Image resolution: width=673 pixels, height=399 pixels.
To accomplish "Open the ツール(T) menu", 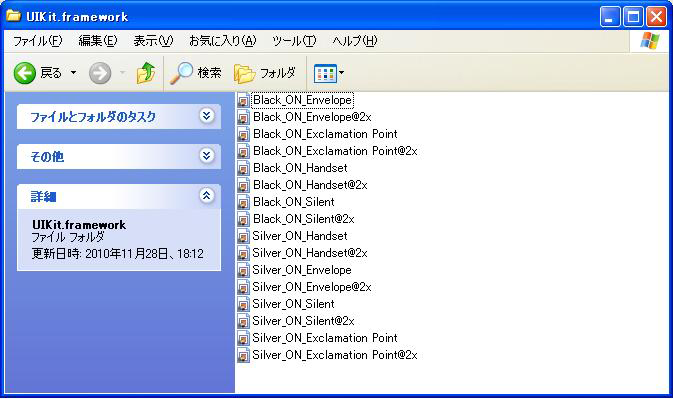I will tap(294, 41).
